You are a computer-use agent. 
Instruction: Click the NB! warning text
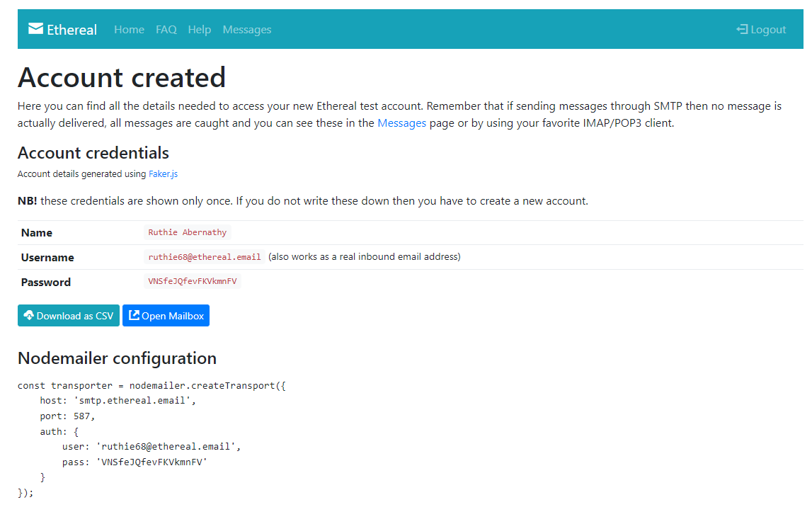tap(303, 201)
